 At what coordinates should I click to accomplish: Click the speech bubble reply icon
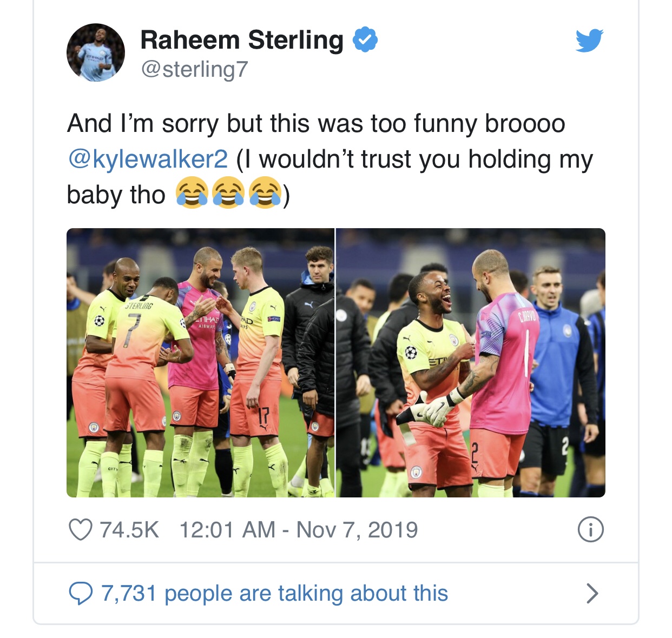click(81, 593)
